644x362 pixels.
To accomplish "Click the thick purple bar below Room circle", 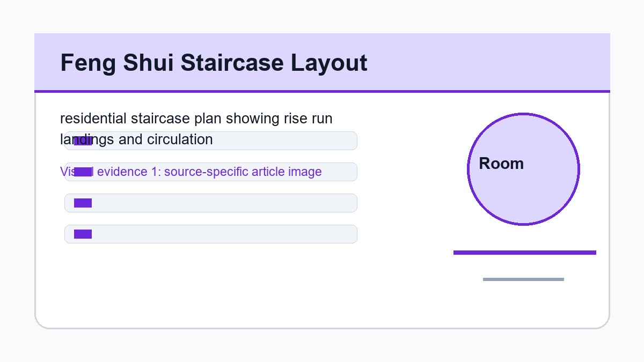I will 525,253.
